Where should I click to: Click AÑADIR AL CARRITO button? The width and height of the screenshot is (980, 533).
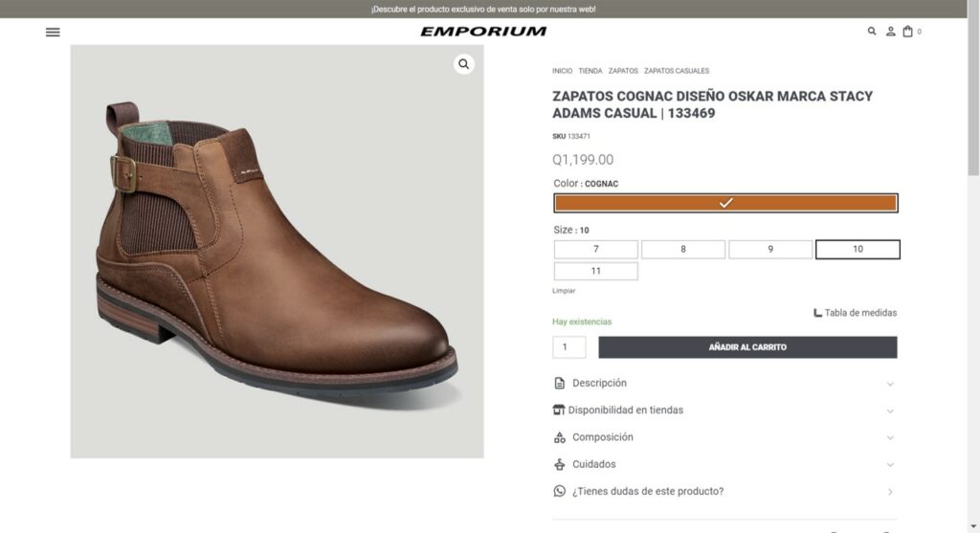(747, 347)
